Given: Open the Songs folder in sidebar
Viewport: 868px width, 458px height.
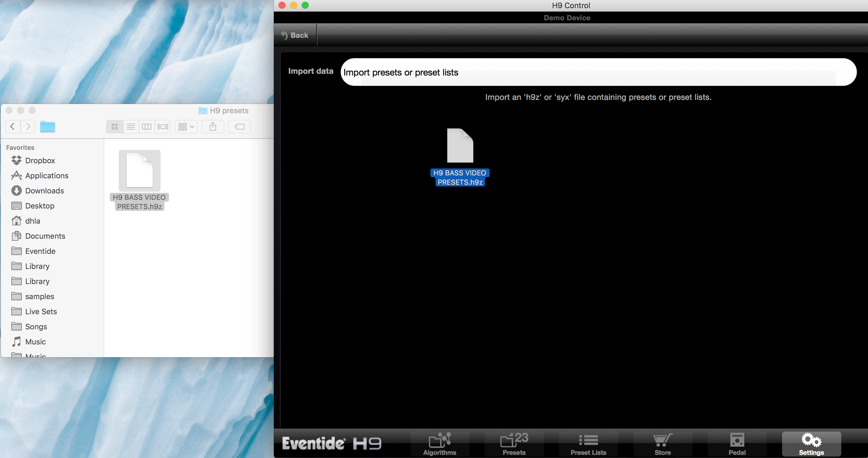Looking at the screenshot, I should tap(36, 326).
